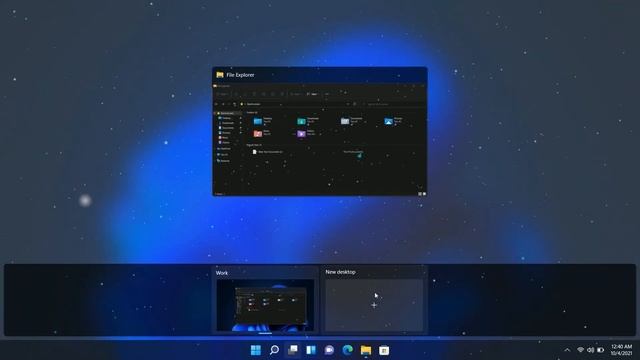Image resolution: width=640 pixels, height=360 pixels.
Task: Open taskbar Search magnifier
Action: click(274, 350)
